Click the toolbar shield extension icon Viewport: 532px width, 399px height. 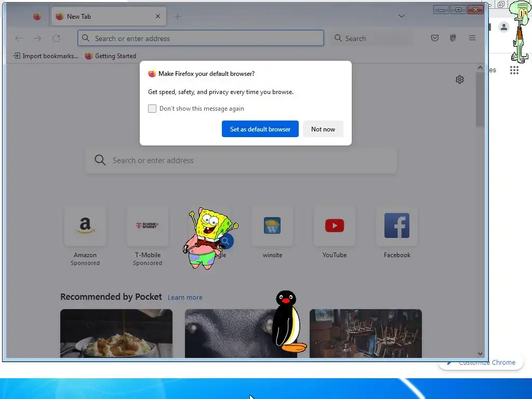(453, 38)
